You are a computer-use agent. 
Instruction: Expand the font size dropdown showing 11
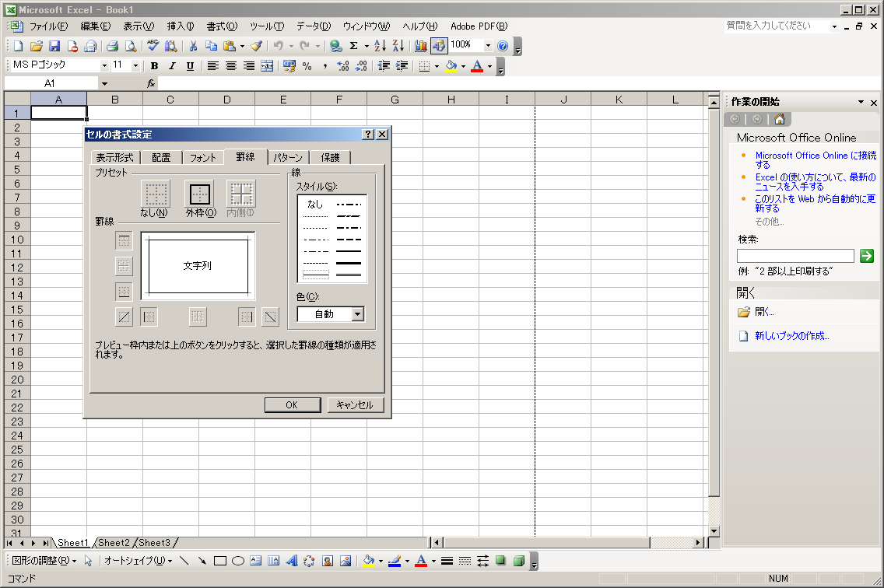(135, 66)
